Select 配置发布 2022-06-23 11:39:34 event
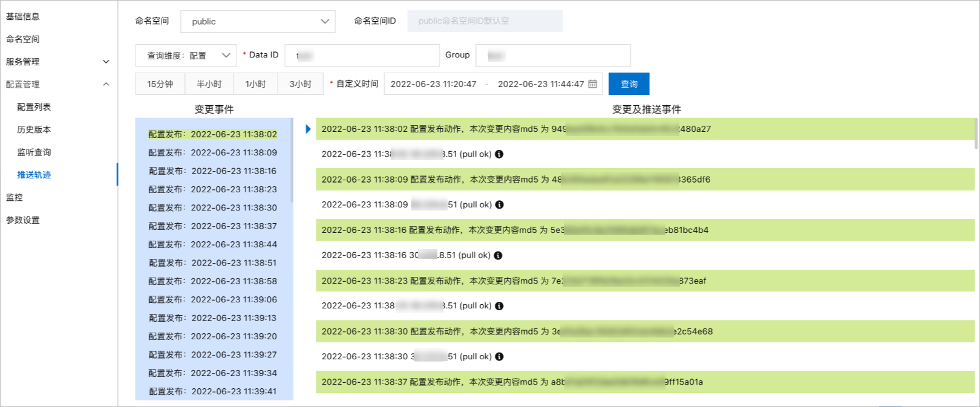980x407 pixels. click(213, 373)
